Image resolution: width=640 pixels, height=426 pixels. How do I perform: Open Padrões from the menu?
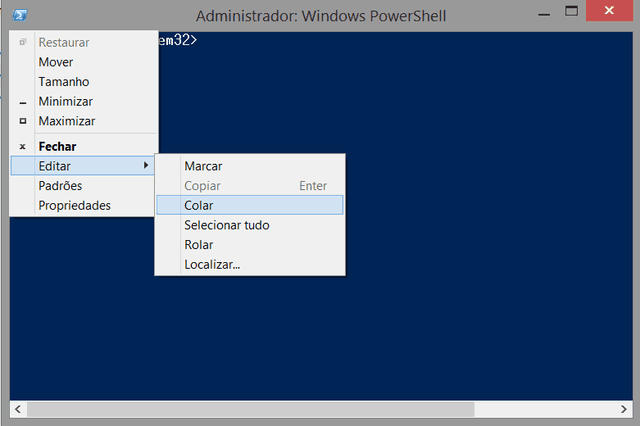(x=83, y=186)
